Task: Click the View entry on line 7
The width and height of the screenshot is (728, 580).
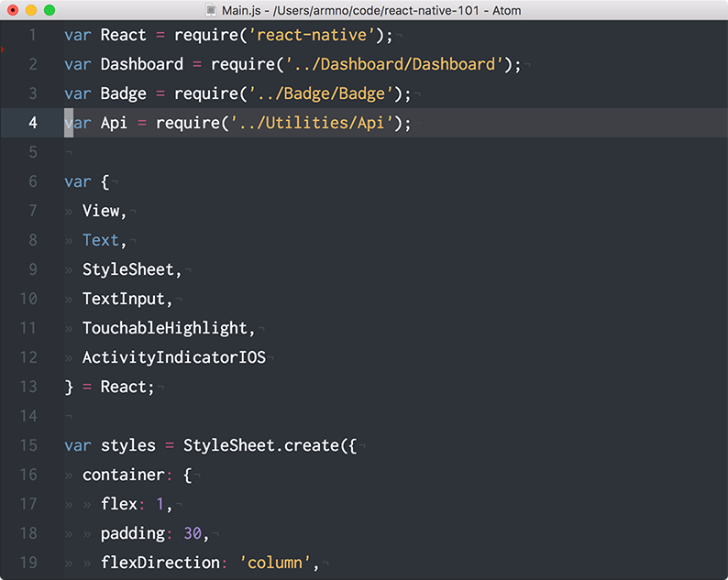Action: click(x=101, y=211)
